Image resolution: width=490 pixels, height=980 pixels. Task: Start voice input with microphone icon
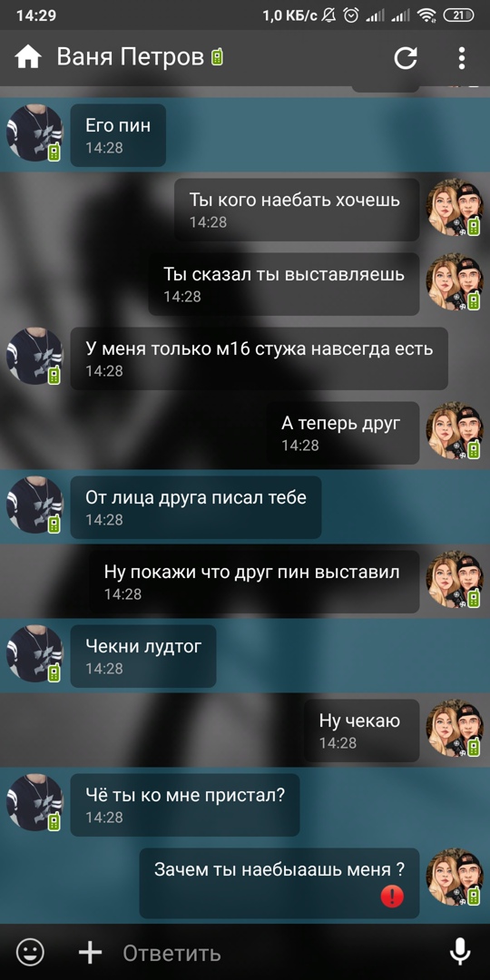pos(460,953)
